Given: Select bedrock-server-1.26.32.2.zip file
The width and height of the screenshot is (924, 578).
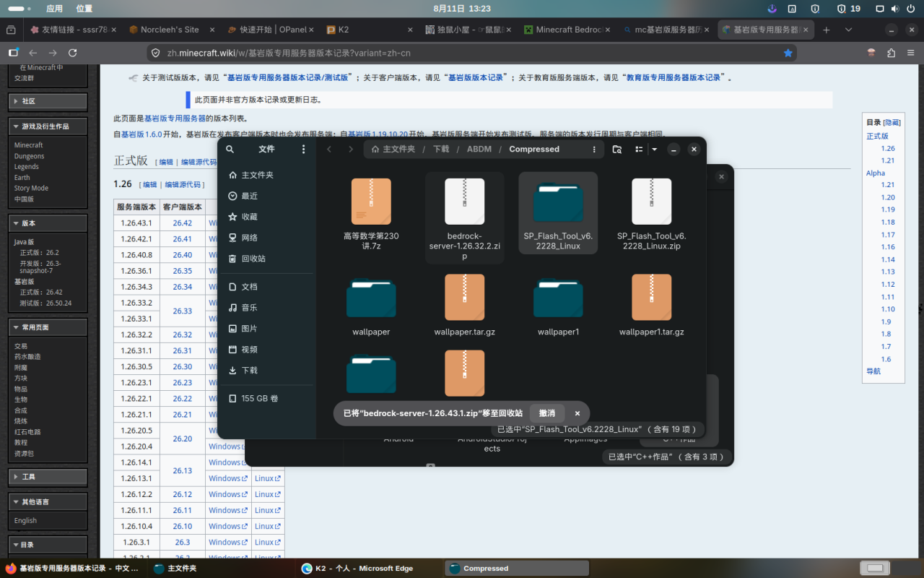Looking at the screenshot, I should coord(464,217).
